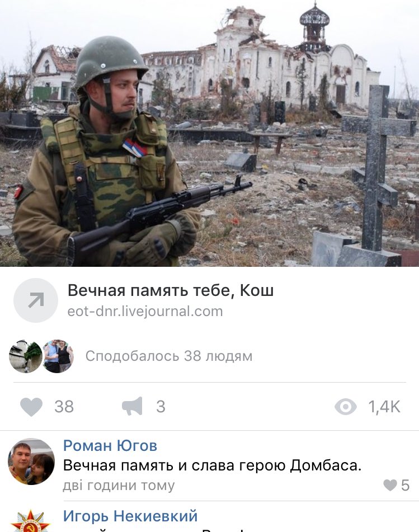
Task: Tap the eye views counter icon
Action: (345, 407)
